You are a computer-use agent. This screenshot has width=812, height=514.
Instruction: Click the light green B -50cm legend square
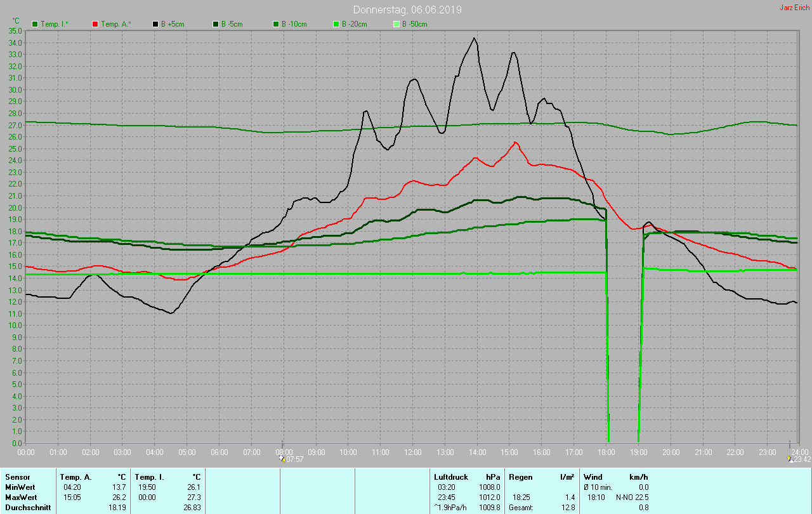click(x=396, y=24)
